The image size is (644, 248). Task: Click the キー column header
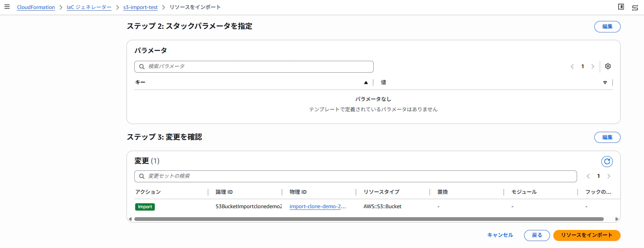click(140, 83)
